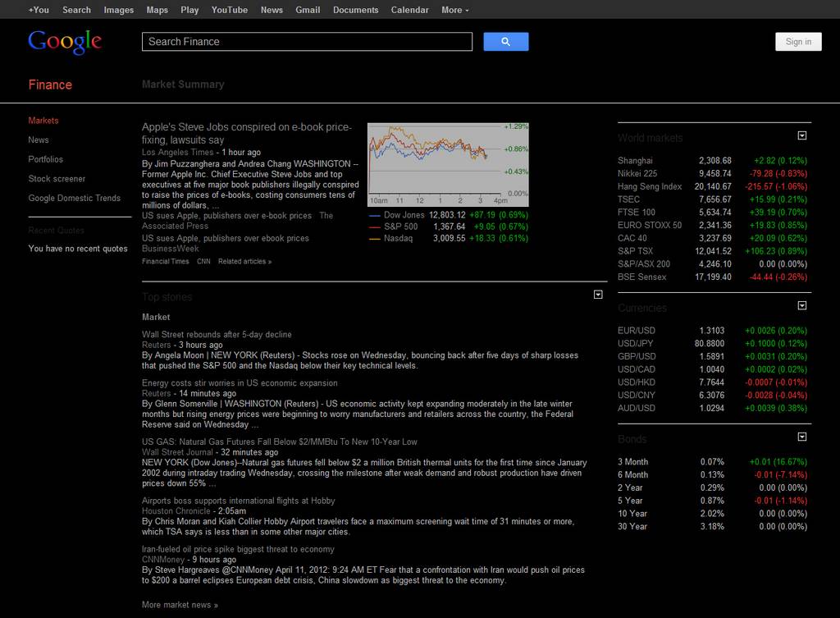
Task: Collapse the World markets section arrow
Action: [x=802, y=135]
